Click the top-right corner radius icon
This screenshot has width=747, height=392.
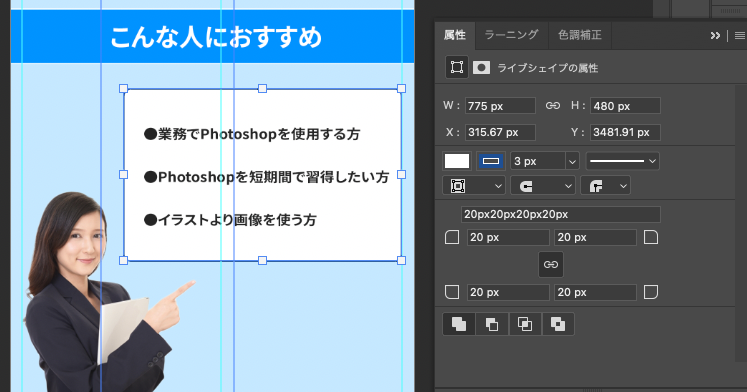(x=651, y=237)
